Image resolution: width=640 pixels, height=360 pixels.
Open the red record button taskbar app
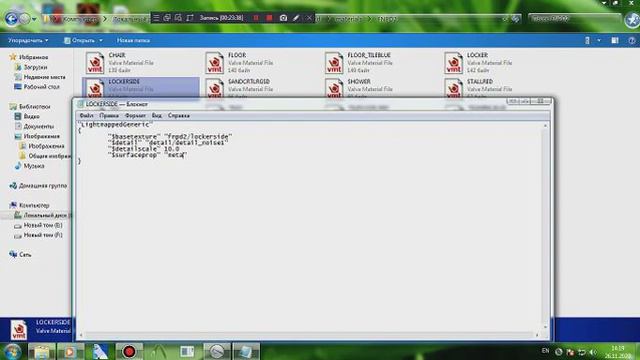coord(129,351)
